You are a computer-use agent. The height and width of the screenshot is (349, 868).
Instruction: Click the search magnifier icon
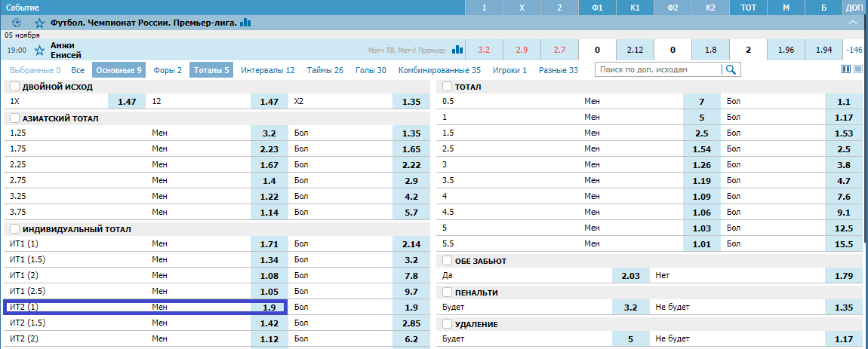731,69
